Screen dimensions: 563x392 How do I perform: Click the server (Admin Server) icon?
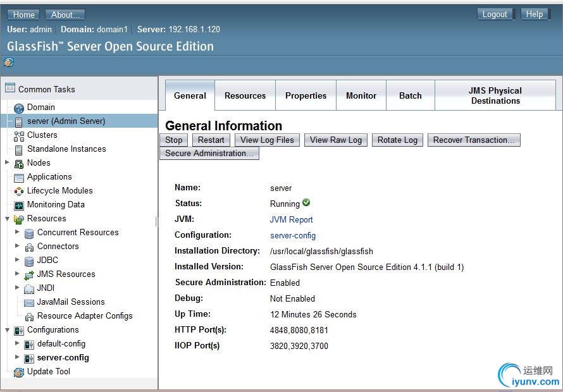click(19, 122)
